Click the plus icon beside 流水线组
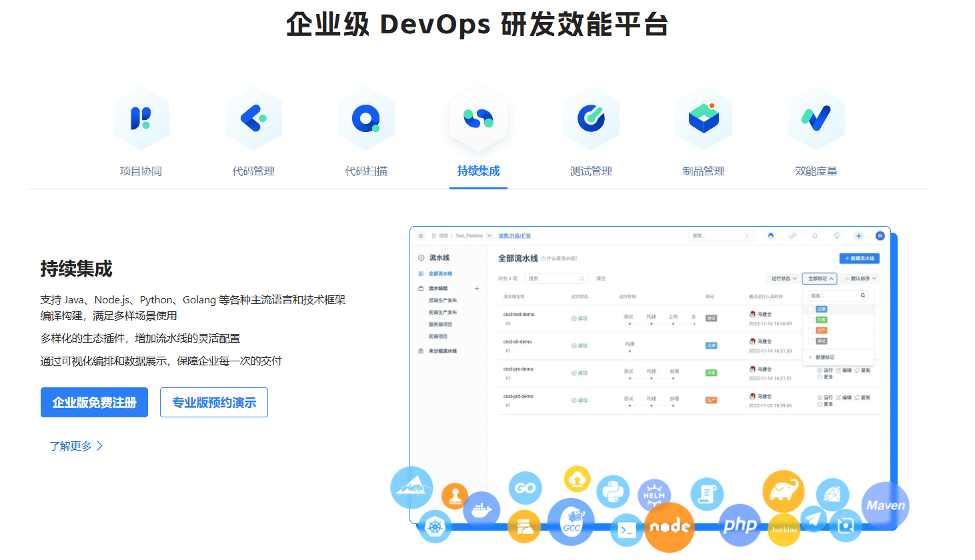The height and width of the screenshot is (560, 975). pyautogui.click(x=477, y=289)
